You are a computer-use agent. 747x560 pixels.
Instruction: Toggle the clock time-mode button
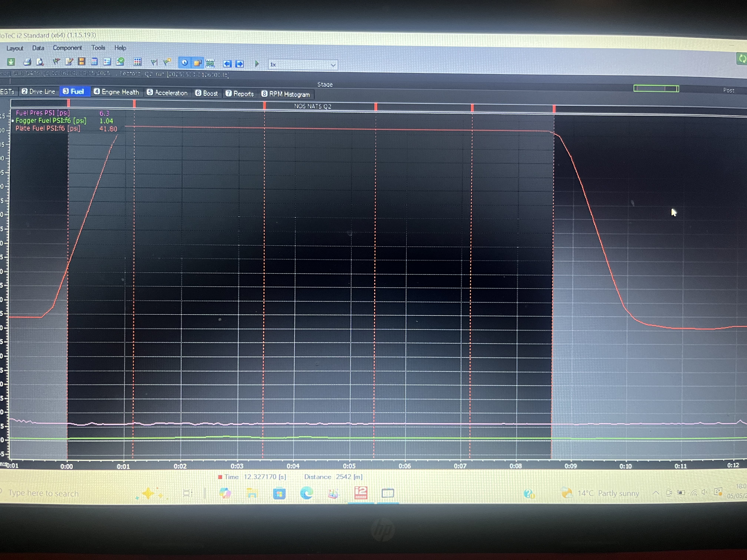[x=185, y=62]
